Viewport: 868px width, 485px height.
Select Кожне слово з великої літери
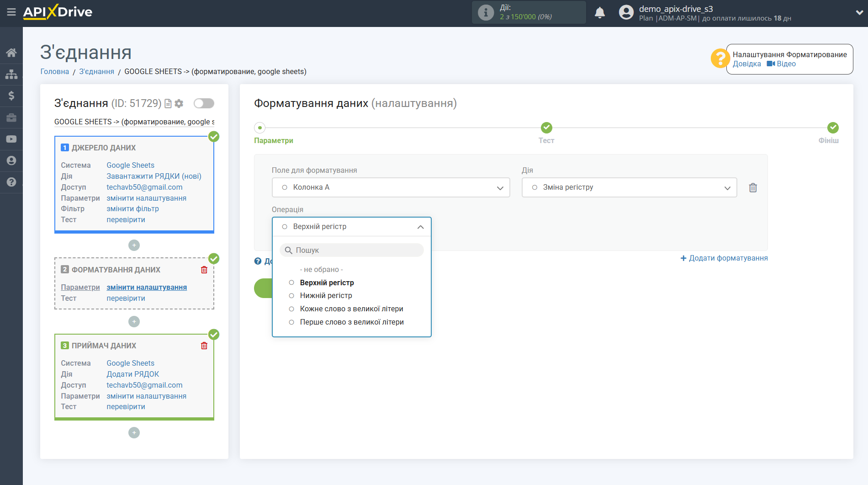(352, 309)
